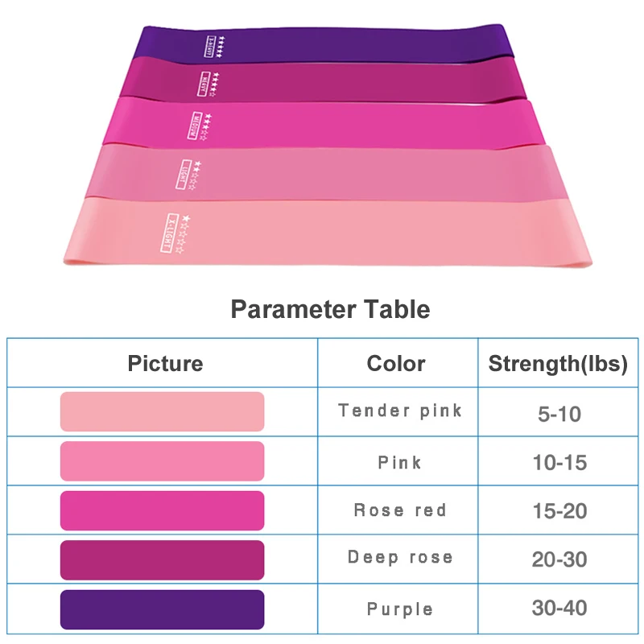Select the "Color" column header
The height and width of the screenshot is (644, 644).
click(396, 363)
